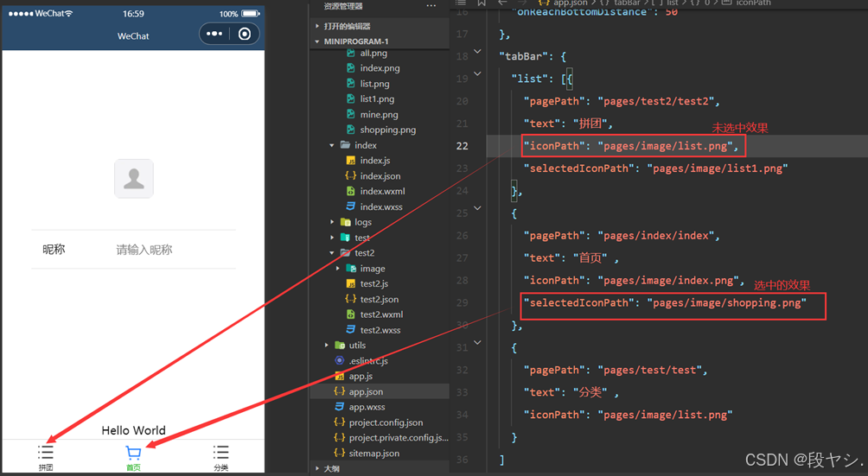Fold the object starting at line 31
The width and height of the screenshot is (868, 476).
(x=477, y=343)
